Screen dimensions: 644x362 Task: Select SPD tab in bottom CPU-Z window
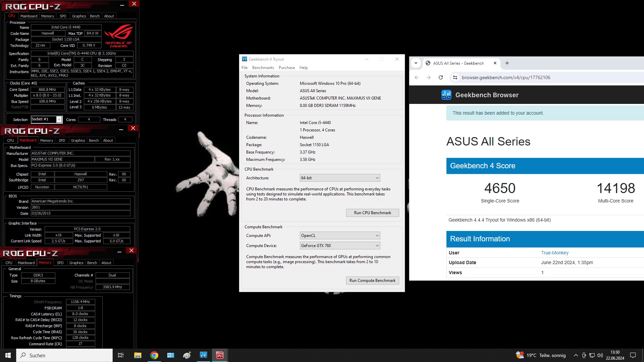[60, 263]
